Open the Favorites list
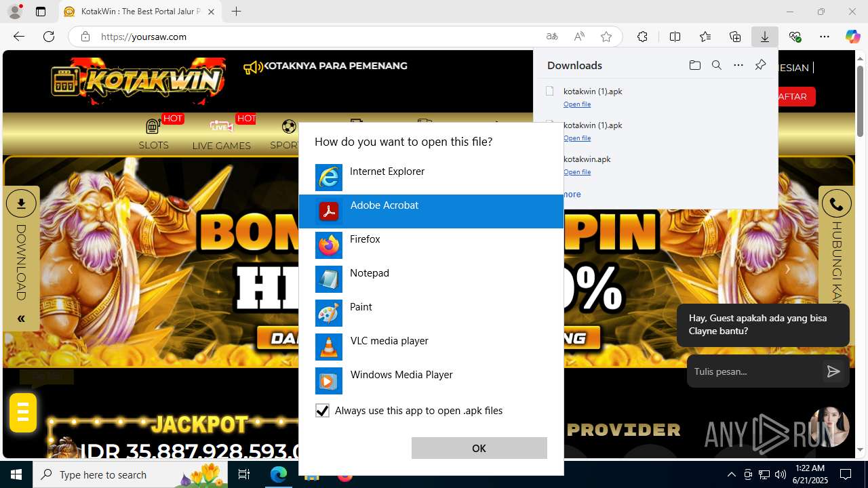868x488 pixels. click(x=705, y=37)
